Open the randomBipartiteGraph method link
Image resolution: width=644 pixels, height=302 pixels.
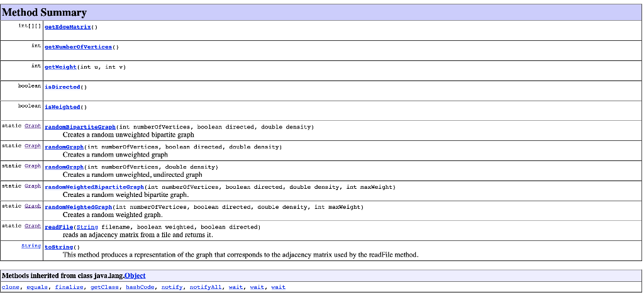[x=80, y=127]
